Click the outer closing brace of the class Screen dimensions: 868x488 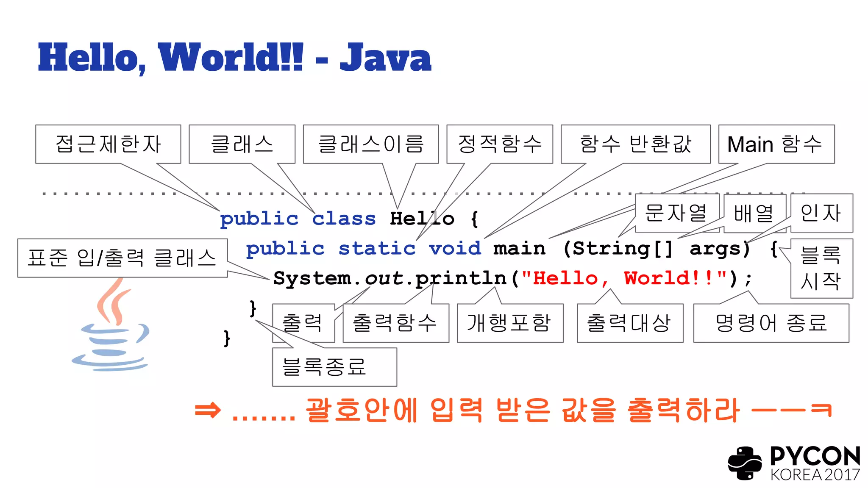tap(227, 339)
